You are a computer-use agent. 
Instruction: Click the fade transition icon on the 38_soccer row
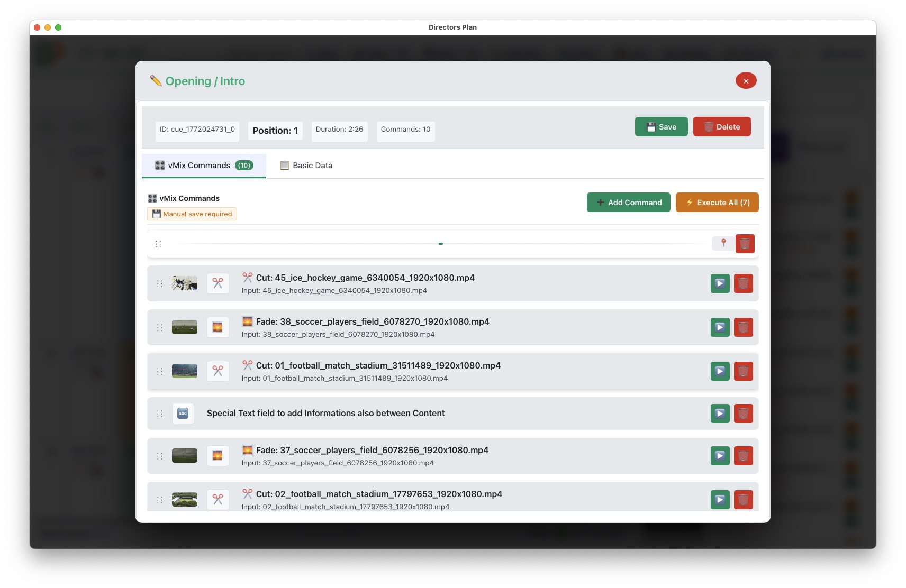click(218, 327)
